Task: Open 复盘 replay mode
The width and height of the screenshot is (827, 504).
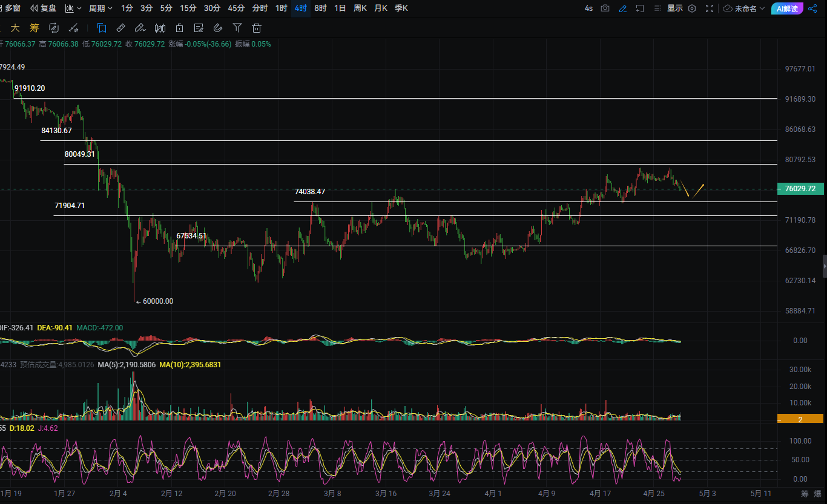Action: (x=44, y=8)
